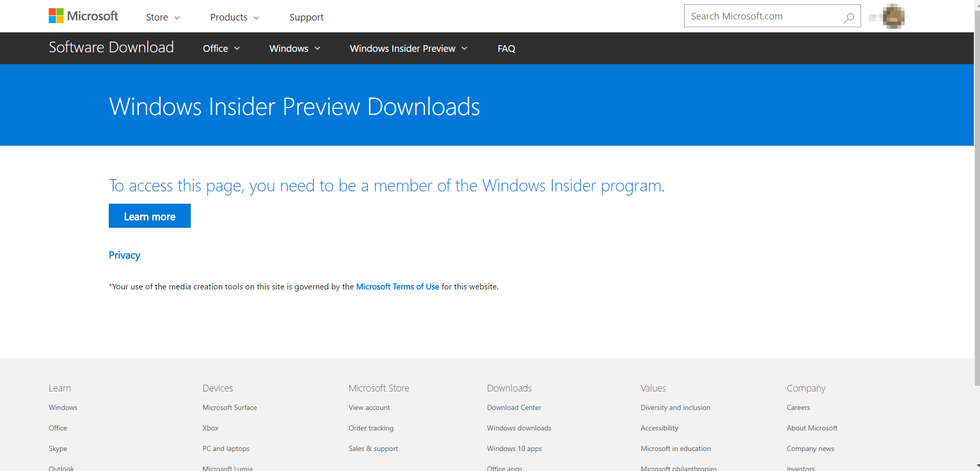Click the page vertical scrollbar
The width and height of the screenshot is (980, 471).
(977, 198)
